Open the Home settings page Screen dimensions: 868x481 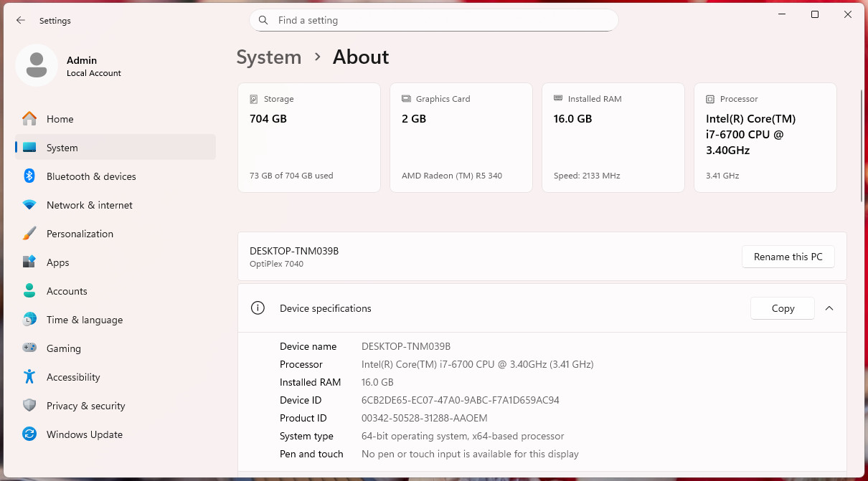[x=115, y=119]
